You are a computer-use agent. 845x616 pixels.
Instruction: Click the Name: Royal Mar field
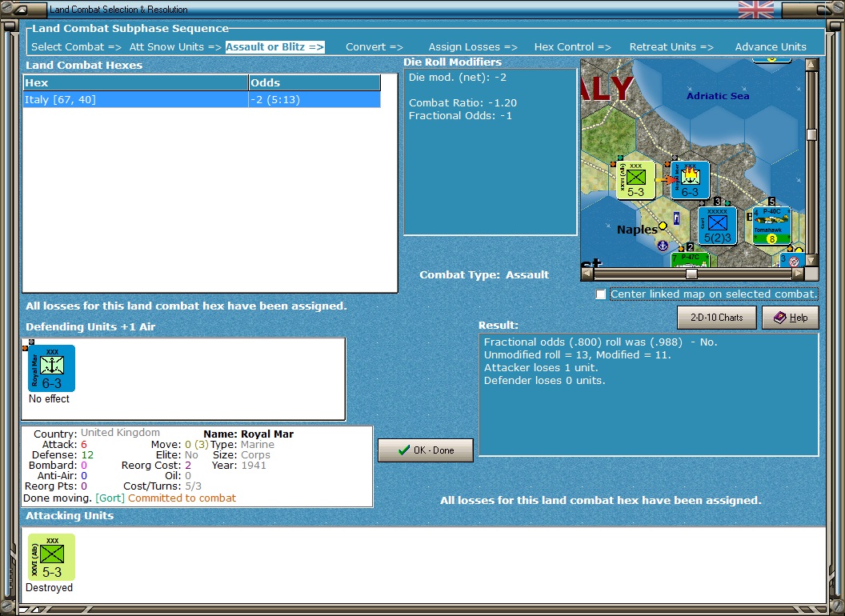[248, 434]
